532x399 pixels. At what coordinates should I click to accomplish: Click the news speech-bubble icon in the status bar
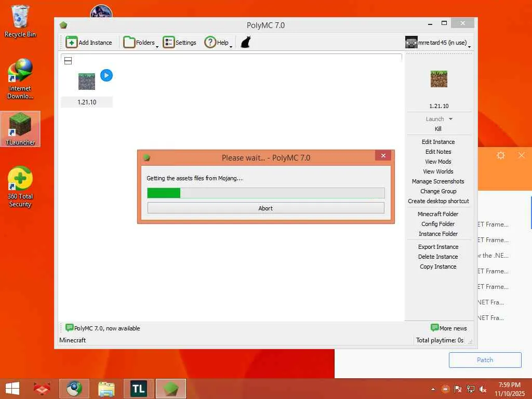tap(69, 327)
